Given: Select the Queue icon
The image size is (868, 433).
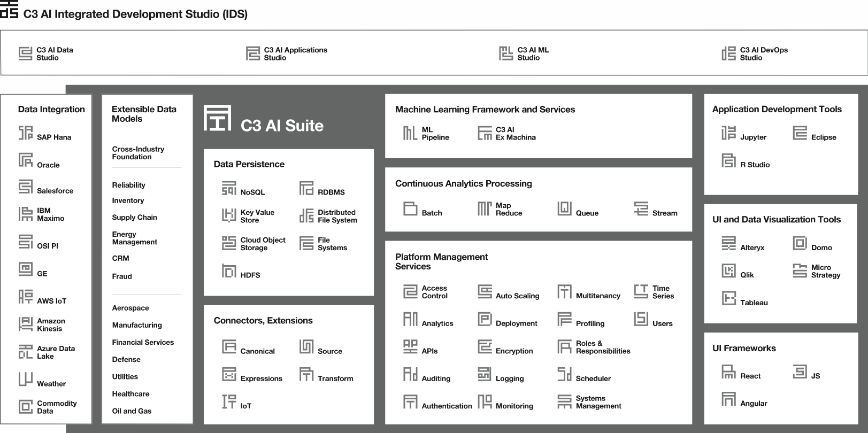Looking at the screenshot, I should (x=565, y=208).
